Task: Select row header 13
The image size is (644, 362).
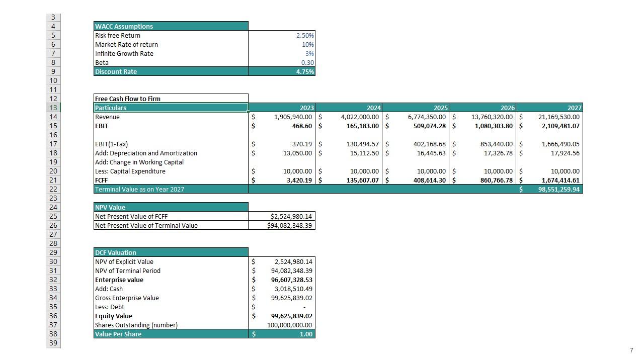Action: coord(53,108)
